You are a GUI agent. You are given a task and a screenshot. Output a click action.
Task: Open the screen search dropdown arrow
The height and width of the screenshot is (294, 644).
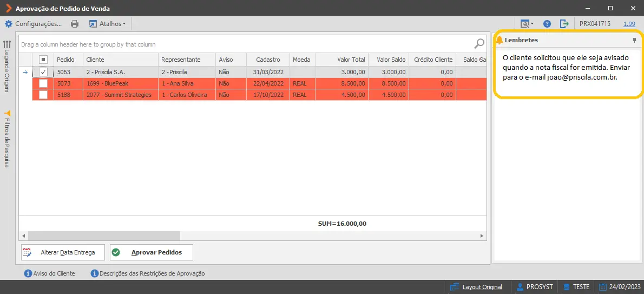pos(533,24)
